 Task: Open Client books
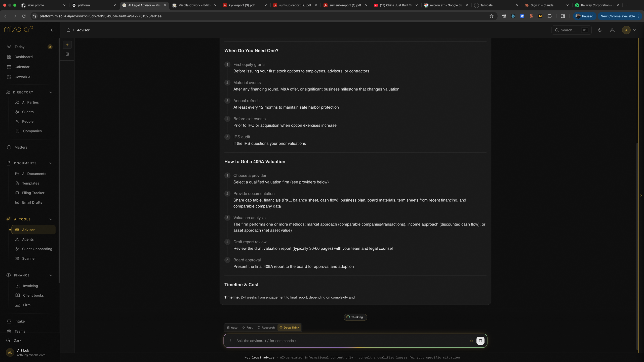pos(34,295)
